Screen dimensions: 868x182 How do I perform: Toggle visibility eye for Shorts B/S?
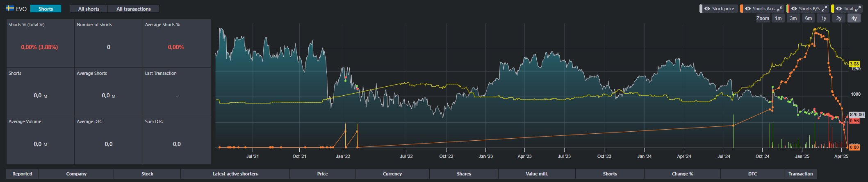(794, 9)
